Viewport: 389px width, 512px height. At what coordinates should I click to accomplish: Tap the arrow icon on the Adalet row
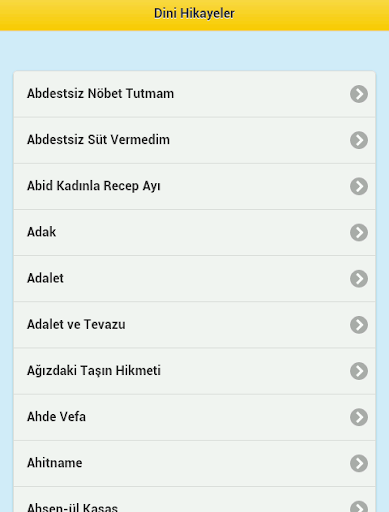click(x=359, y=279)
